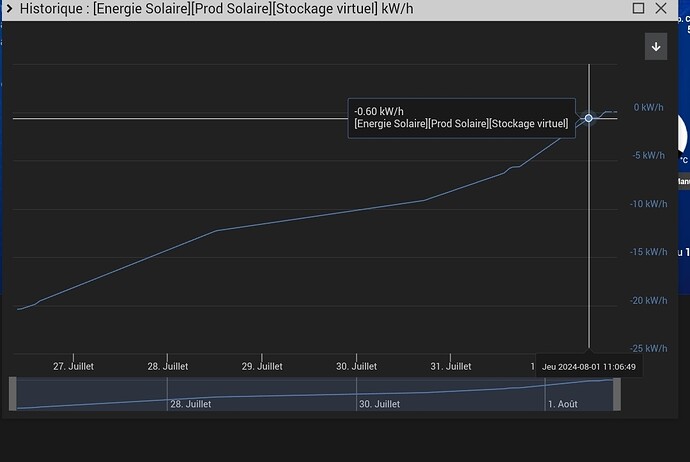Maximize the Historique dialog window
The width and height of the screenshot is (690, 462).
[638, 8]
